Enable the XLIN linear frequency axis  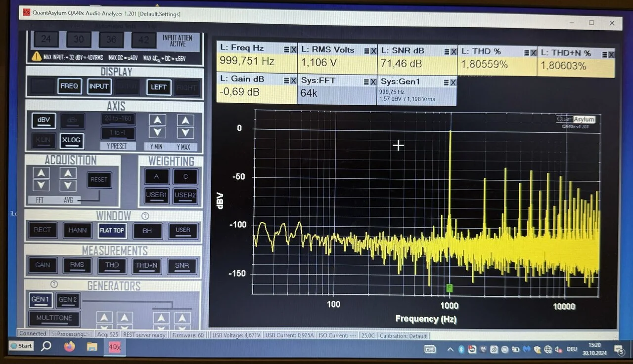point(44,140)
